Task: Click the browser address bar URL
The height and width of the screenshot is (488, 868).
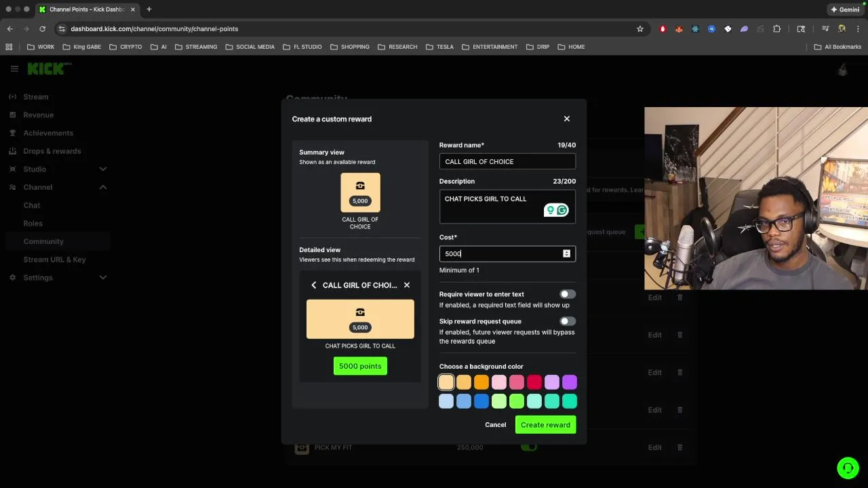Action: coord(155,29)
